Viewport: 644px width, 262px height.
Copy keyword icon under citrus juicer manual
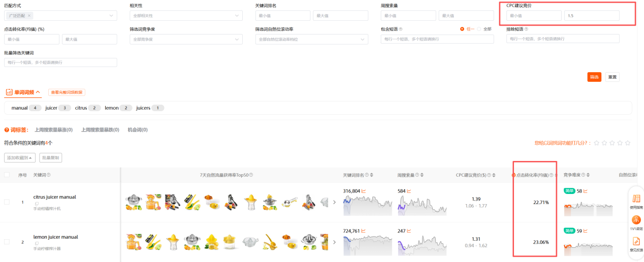coord(37,204)
